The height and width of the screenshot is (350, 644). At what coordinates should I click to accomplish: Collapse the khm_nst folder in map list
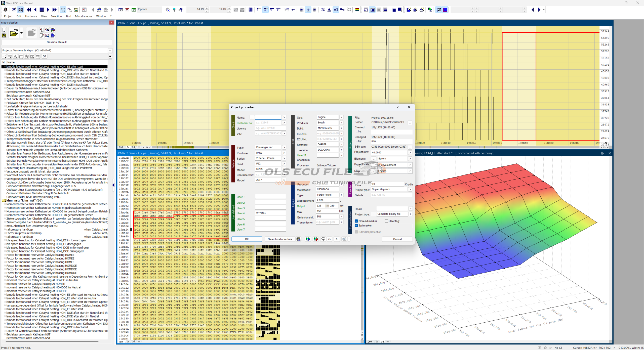[x=4, y=200]
